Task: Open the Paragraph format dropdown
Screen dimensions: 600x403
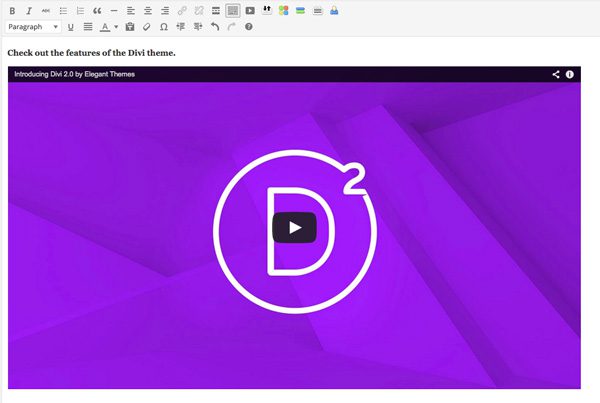Action: [x=33, y=27]
